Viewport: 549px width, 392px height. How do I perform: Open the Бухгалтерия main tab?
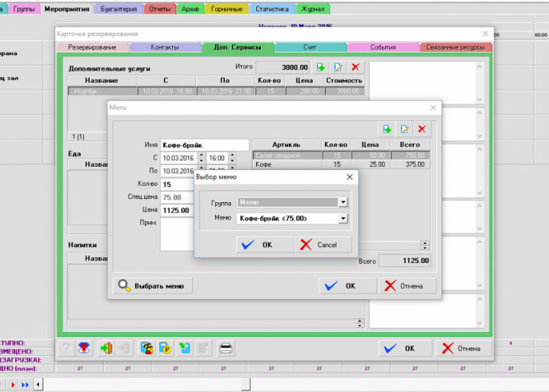point(119,9)
